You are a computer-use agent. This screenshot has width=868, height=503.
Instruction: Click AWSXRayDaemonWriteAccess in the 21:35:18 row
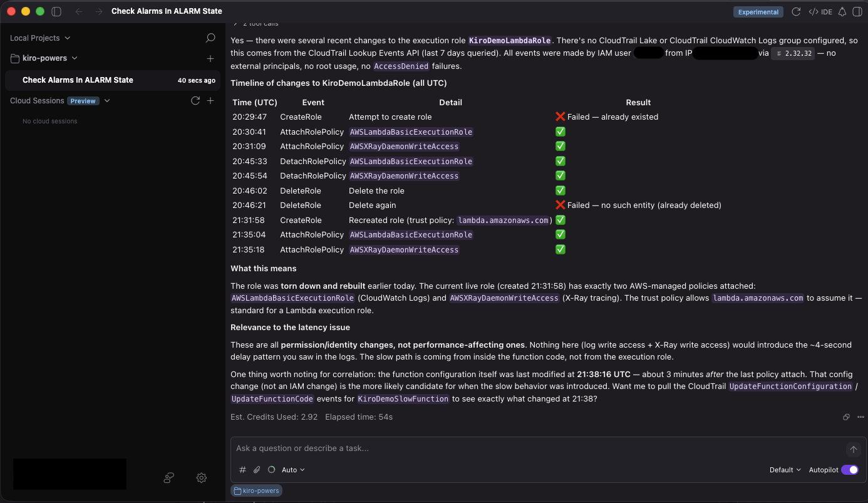pyautogui.click(x=404, y=250)
